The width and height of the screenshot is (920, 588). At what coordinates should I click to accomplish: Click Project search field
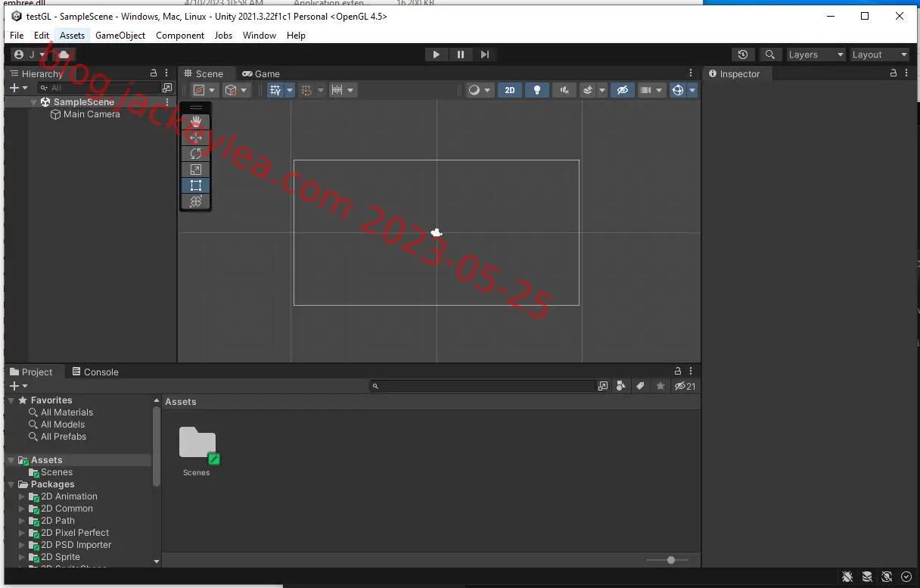click(483, 386)
